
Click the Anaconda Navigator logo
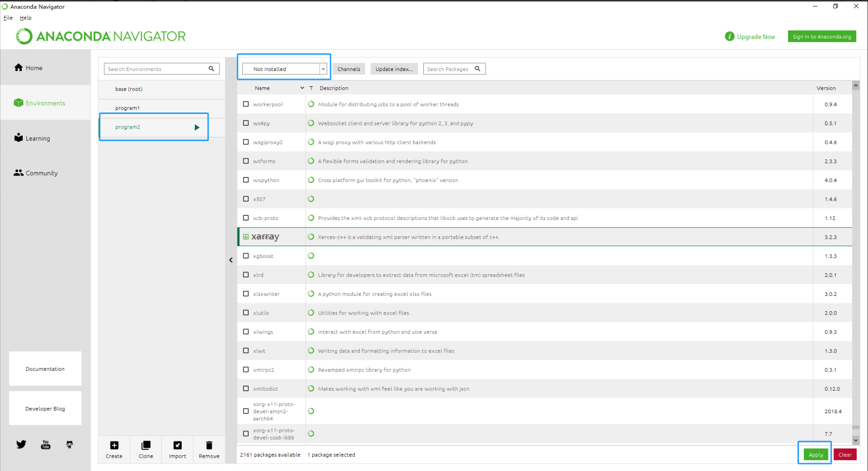click(101, 36)
